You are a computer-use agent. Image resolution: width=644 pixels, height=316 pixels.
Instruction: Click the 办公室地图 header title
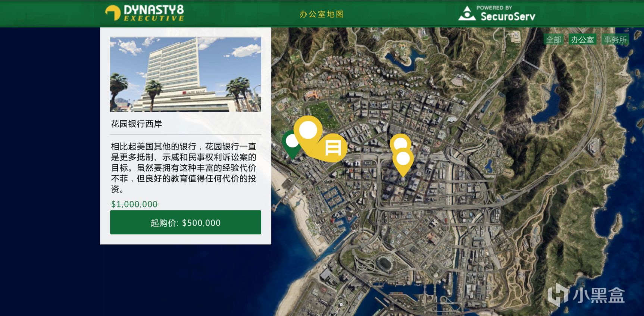pyautogui.click(x=321, y=14)
